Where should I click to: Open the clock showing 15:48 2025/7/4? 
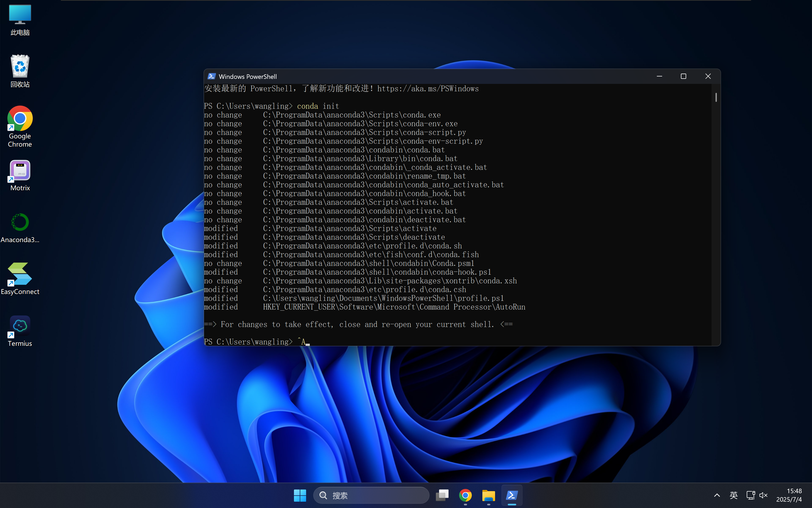(789, 495)
